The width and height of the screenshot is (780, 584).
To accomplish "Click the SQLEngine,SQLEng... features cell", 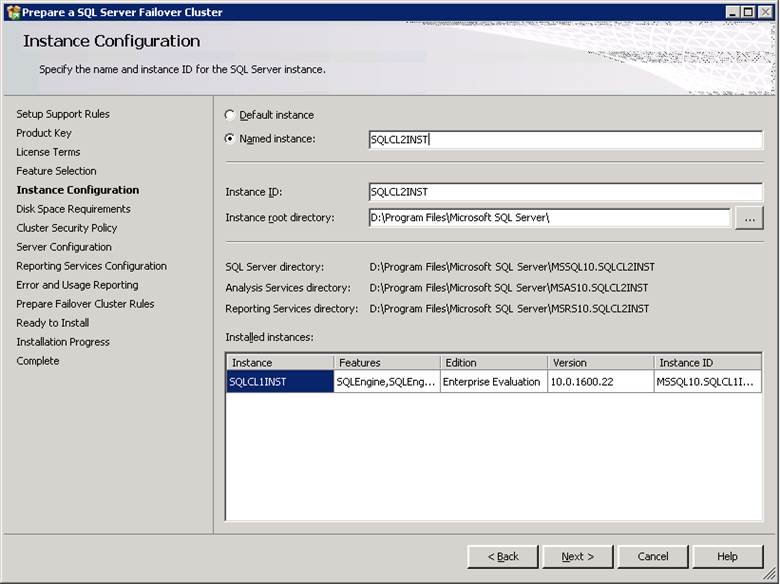I will [387, 382].
